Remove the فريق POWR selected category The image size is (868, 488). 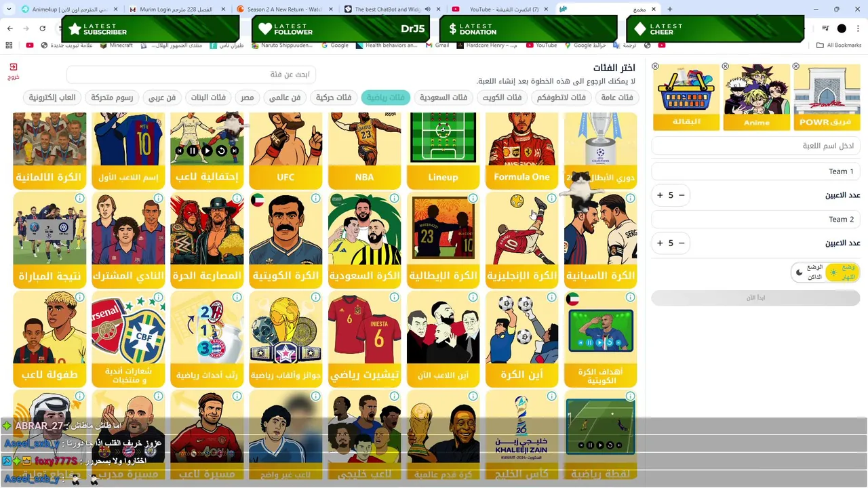[x=796, y=66]
